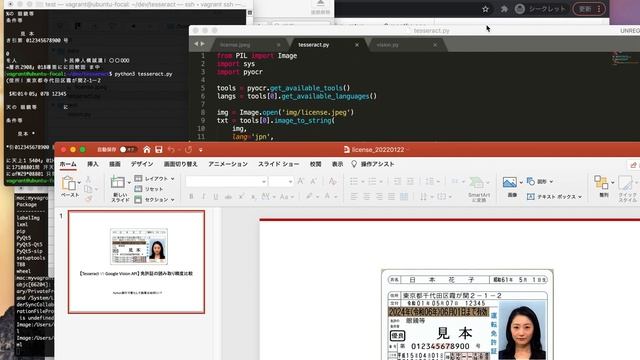Viewport: 640px width, 360px height.
Task: Open the Insert (挿入) ribbon tab
Action: (93, 164)
